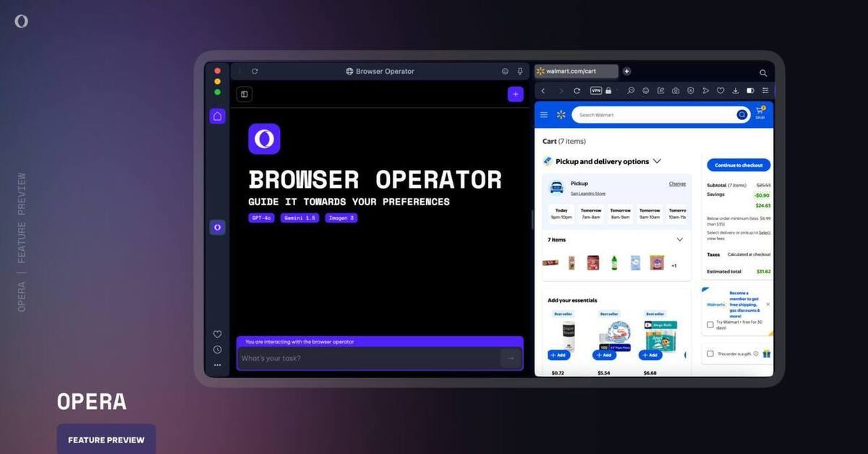Click the gift info icon
The height and width of the screenshot is (454, 868).
[756, 354]
